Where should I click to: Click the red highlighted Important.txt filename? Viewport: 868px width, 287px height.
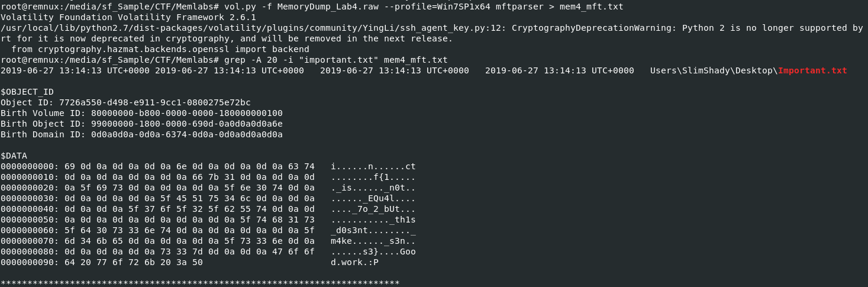[812, 70]
